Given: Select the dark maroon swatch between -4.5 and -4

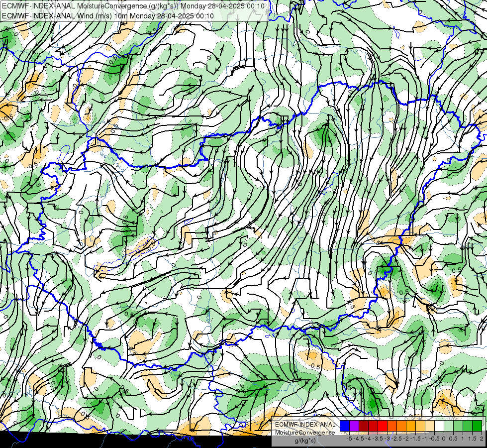Looking at the screenshot, I should [364, 426].
